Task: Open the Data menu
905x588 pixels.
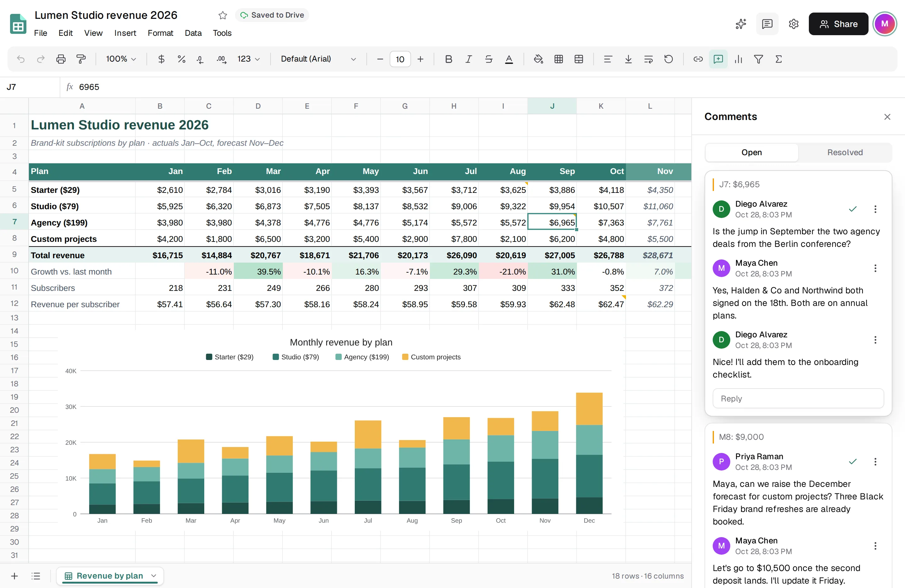Action: coord(193,33)
